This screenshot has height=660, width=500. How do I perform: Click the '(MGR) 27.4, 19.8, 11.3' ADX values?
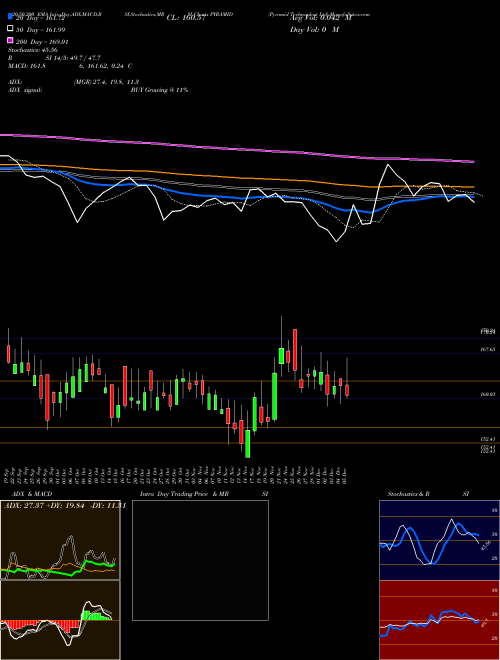106,82
